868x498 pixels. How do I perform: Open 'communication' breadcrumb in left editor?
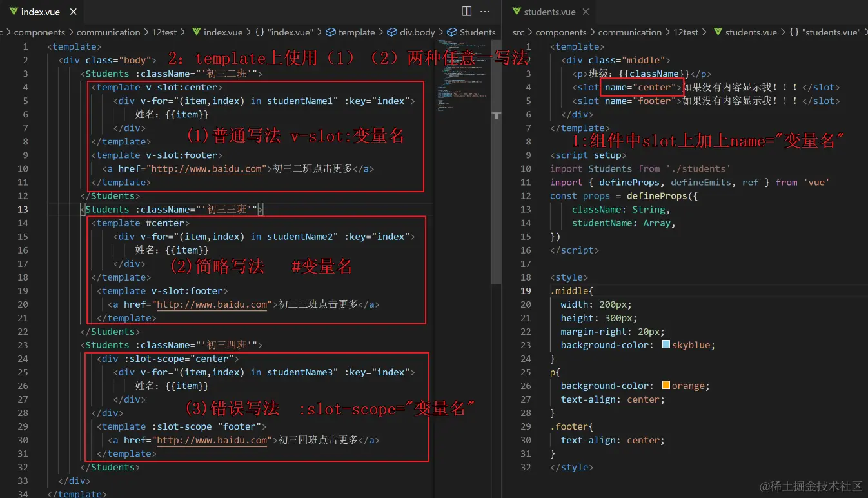[108, 32]
